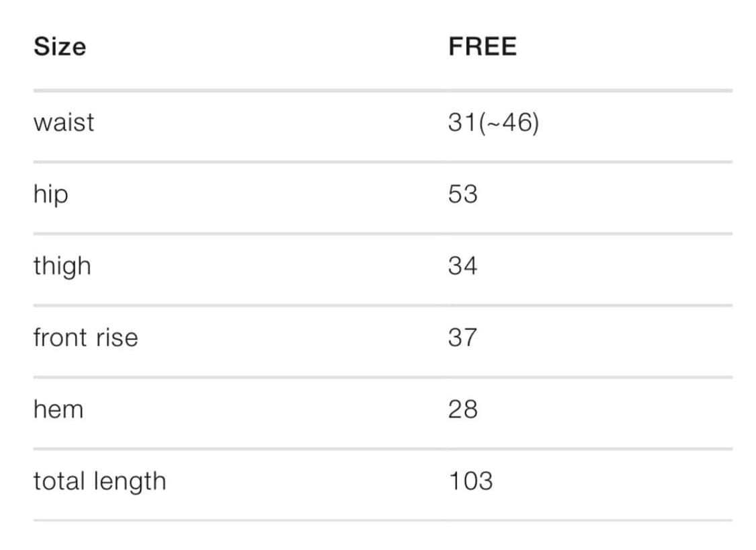Select the hem value 28

pyautogui.click(x=462, y=409)
